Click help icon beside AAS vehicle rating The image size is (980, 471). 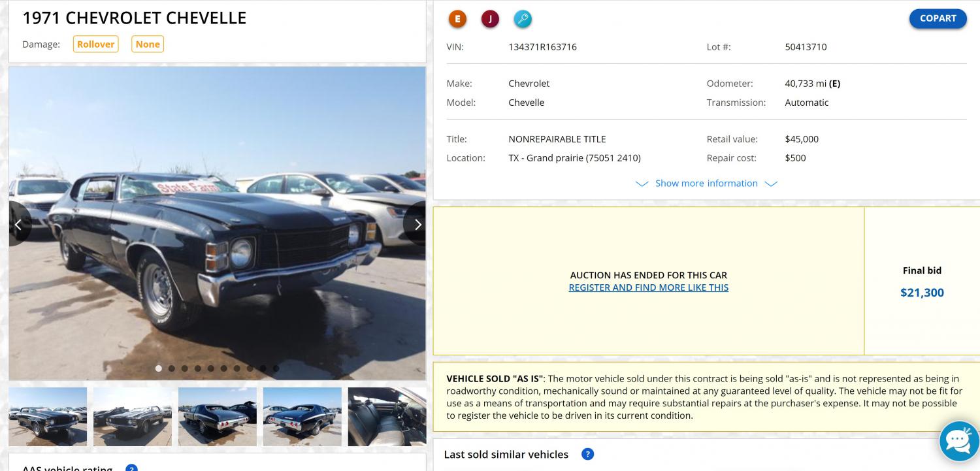[x=131, y=468]
